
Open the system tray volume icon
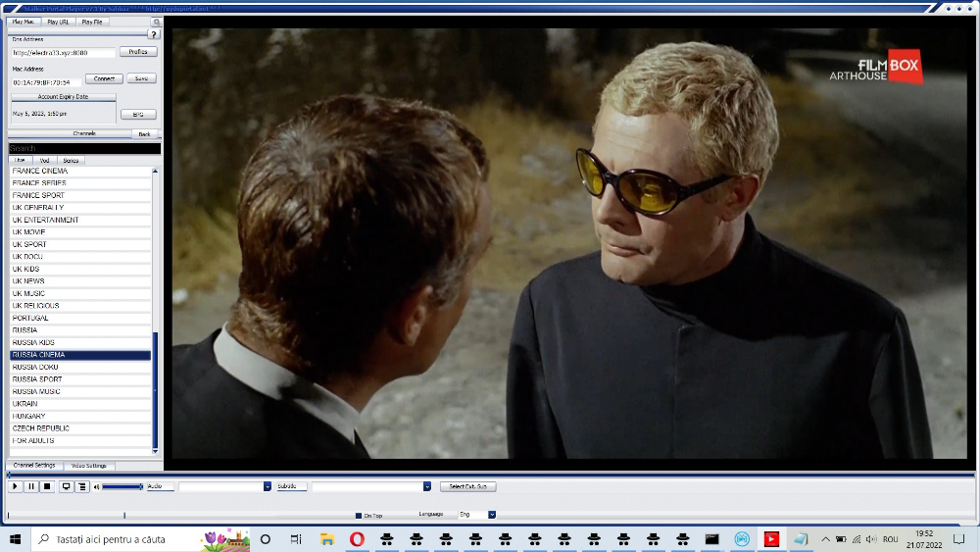pos(871,539)
